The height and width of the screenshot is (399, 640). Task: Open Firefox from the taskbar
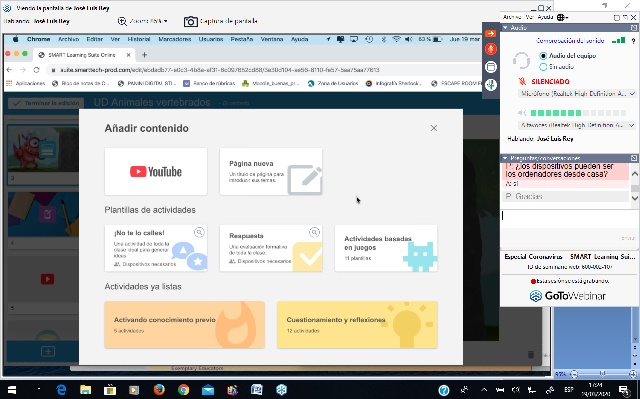(x=159, y=390)
